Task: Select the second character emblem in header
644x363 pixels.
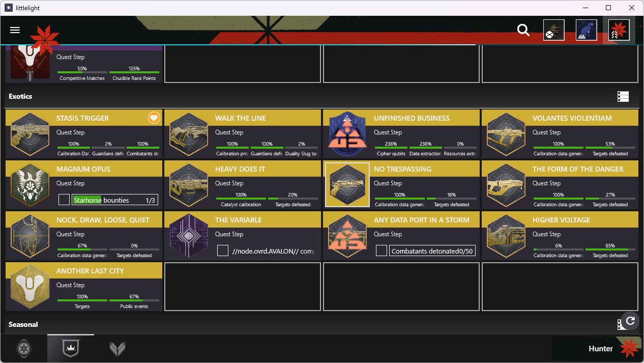Action: (x=587, y=30)
